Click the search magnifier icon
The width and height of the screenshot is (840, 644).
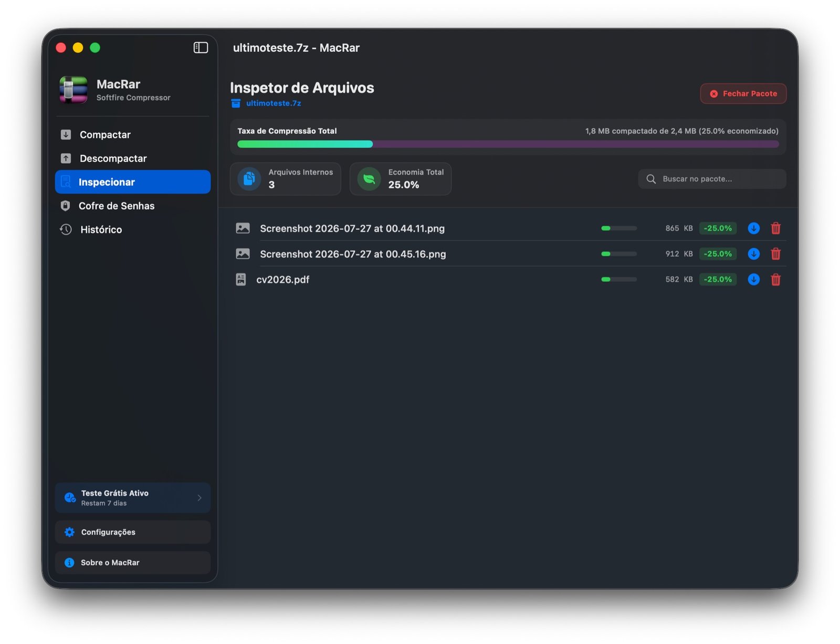(651, 179)
